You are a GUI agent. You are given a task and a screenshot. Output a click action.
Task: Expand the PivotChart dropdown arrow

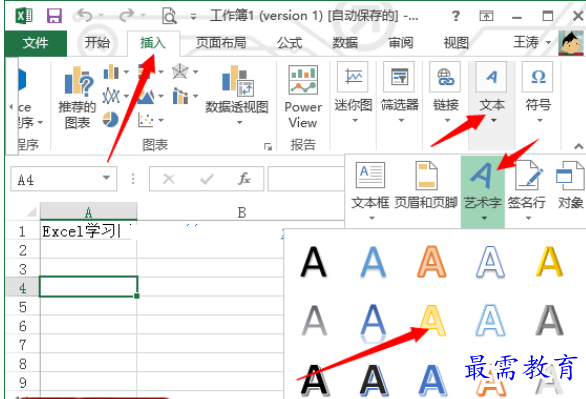coord(240,122)
